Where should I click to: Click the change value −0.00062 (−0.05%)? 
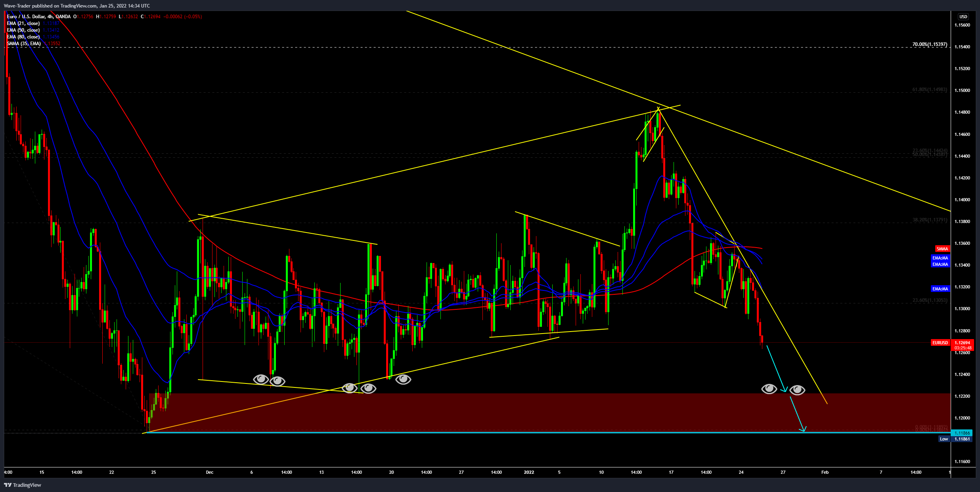(183, 17)
